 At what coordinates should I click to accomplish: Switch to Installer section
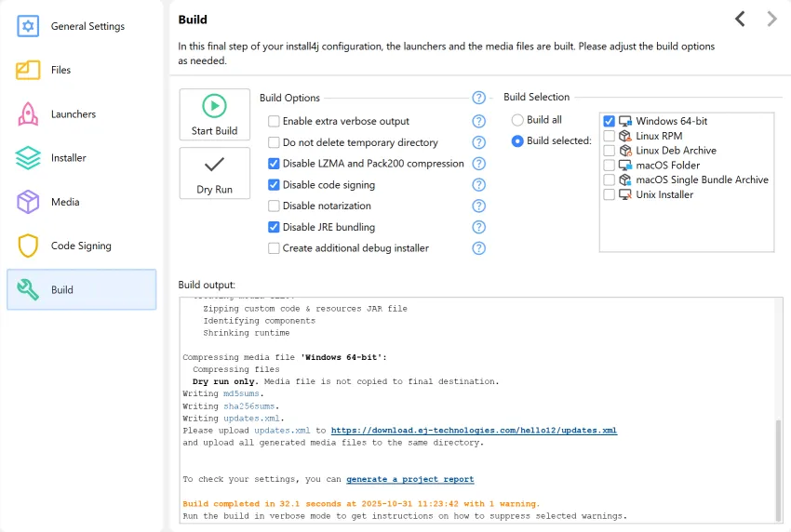(x=81, y=158)
